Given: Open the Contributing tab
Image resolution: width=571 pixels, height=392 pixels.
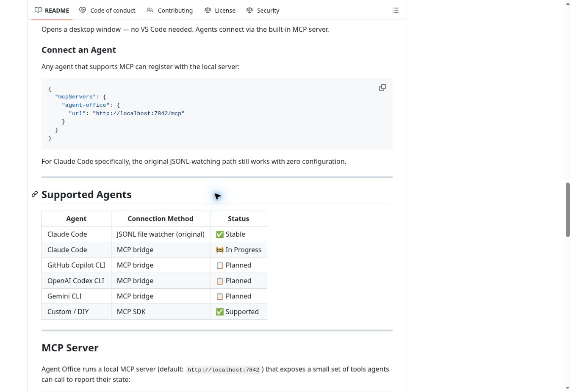Looking at the screenshot, I should (x=169, y=10).
